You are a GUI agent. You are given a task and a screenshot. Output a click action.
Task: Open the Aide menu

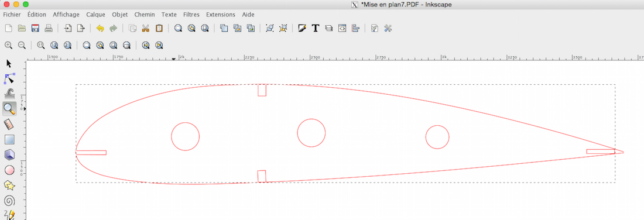248,15
